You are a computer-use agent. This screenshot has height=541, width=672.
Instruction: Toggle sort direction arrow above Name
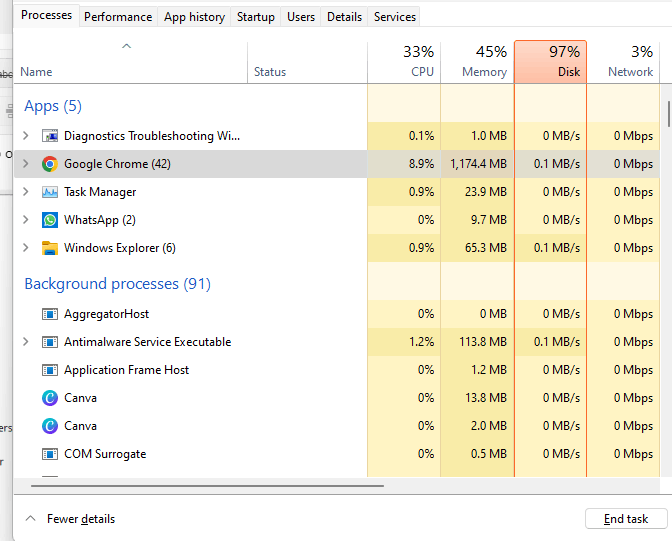(126, 46)
